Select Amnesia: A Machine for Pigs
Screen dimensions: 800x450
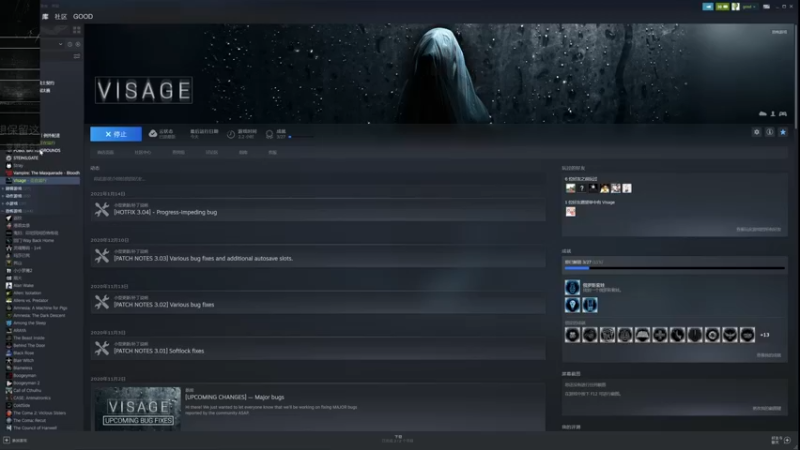coord(40,308)
